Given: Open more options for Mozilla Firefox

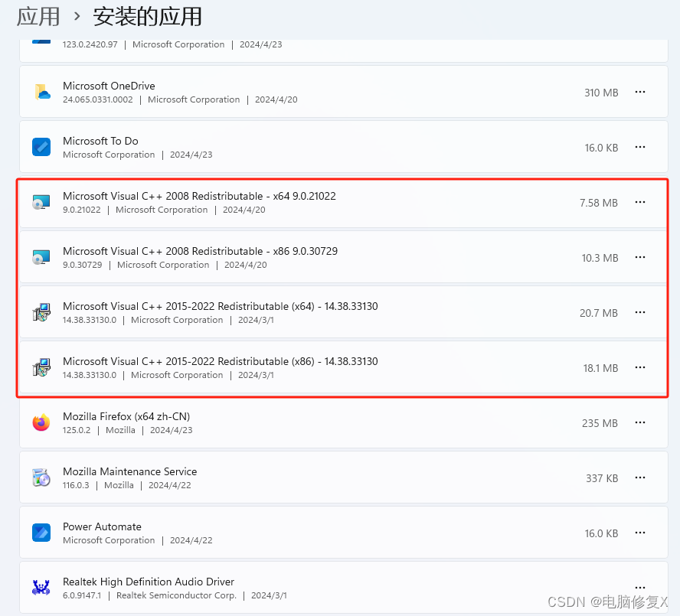Looking at the screenshot, I should [640, 422].
